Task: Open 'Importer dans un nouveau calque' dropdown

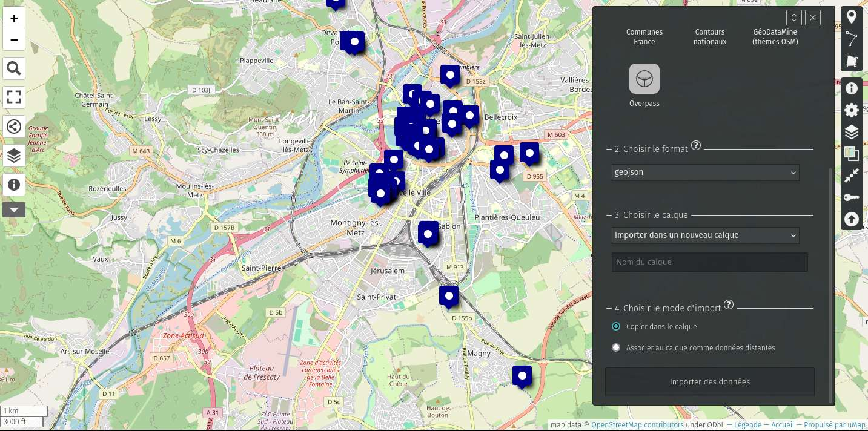Action: tap(705, 235)
